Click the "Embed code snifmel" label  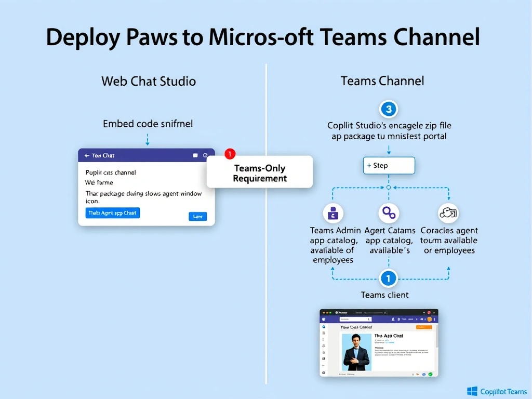pos(148,124)
